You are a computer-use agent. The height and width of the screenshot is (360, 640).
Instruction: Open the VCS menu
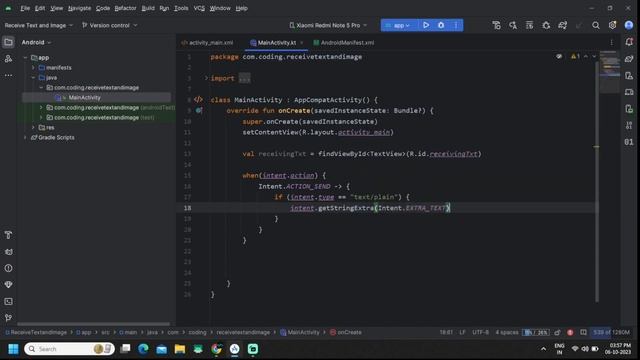click(x=199, y=8)
